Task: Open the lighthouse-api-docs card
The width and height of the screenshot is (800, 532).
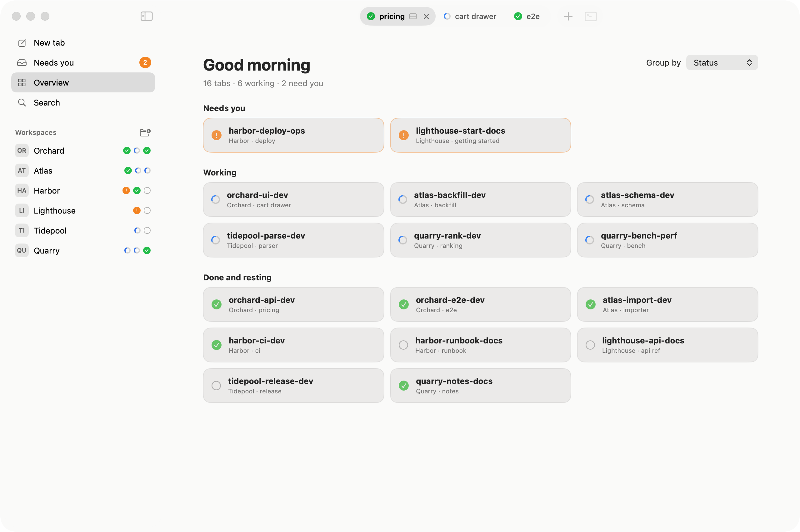Action: point(667,345)
